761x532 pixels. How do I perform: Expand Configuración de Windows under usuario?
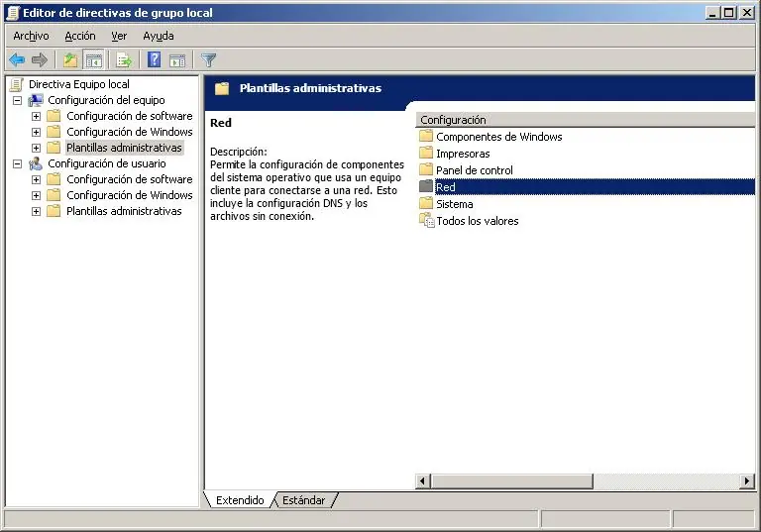[x=36, y=195]
